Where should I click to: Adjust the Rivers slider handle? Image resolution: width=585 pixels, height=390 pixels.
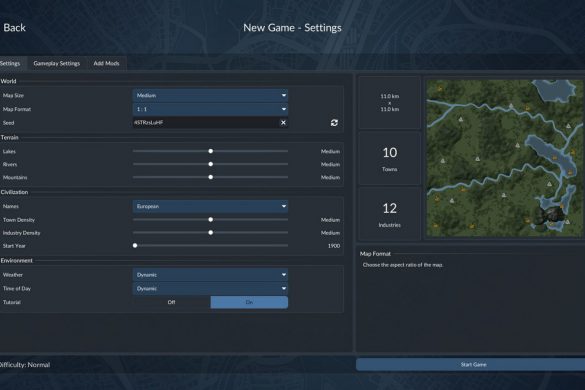(211, 164)
